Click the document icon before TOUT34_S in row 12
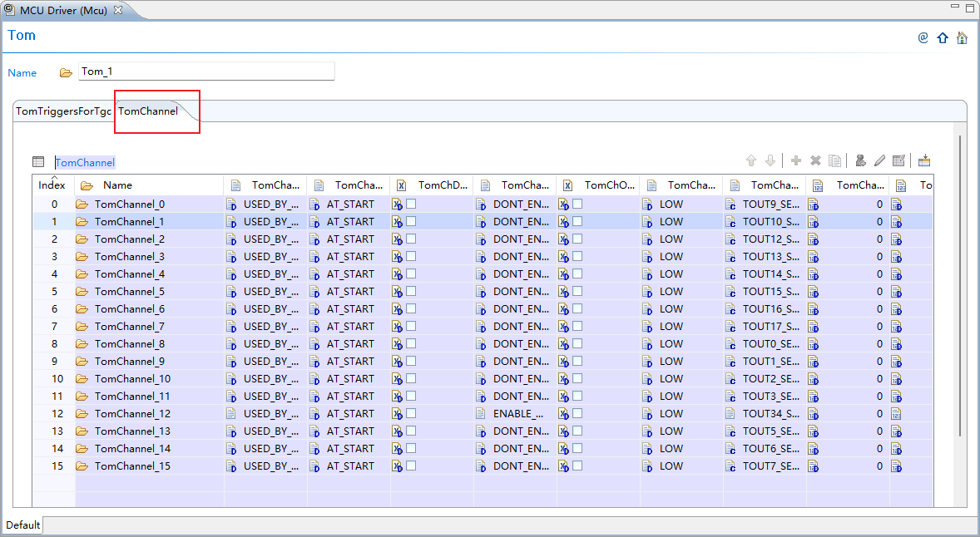The image size is (980, 537). pyautogui.click(x=730, y=414)
